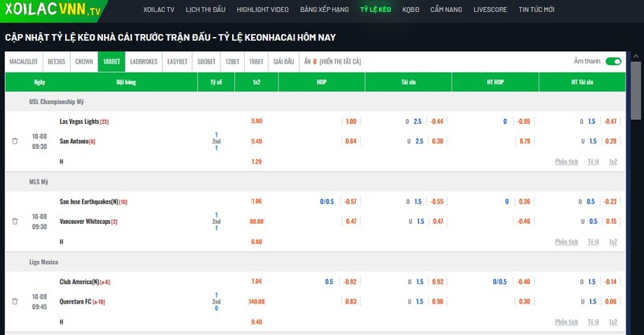Click 1x2 odds value 80.00
The height and width of the screenshot is (335, 644).
[x=256, y=221]
